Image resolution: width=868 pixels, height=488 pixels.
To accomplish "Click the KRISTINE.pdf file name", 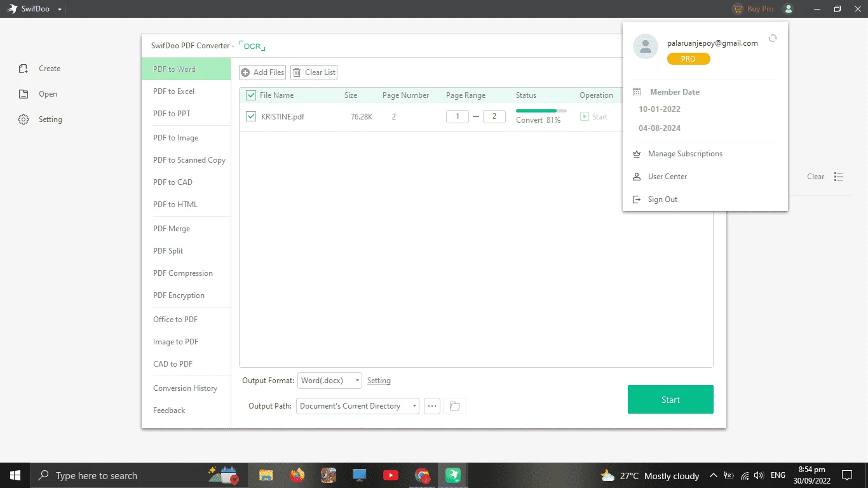I will tap(283, 117).
